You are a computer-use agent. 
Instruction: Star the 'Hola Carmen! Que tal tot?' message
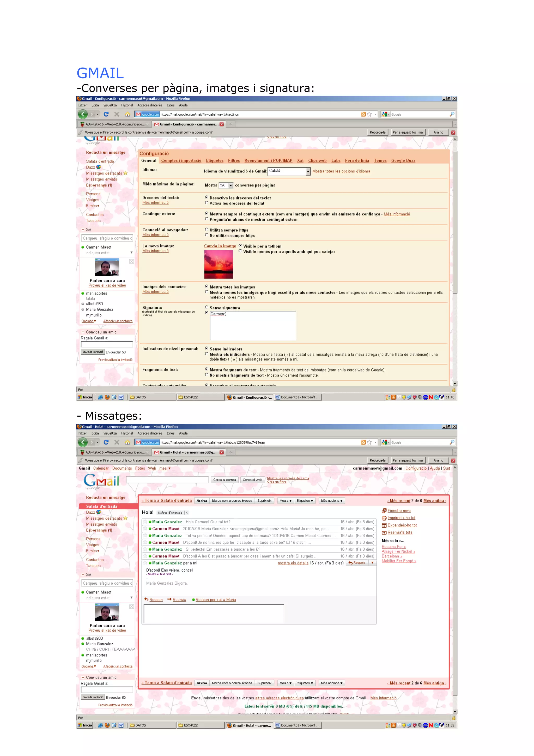tap(145, 521)
